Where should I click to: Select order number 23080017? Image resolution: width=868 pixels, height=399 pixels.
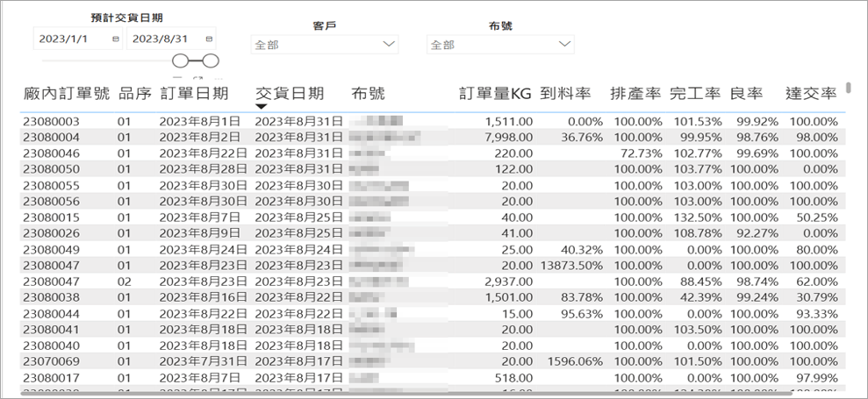click(51, 378)
